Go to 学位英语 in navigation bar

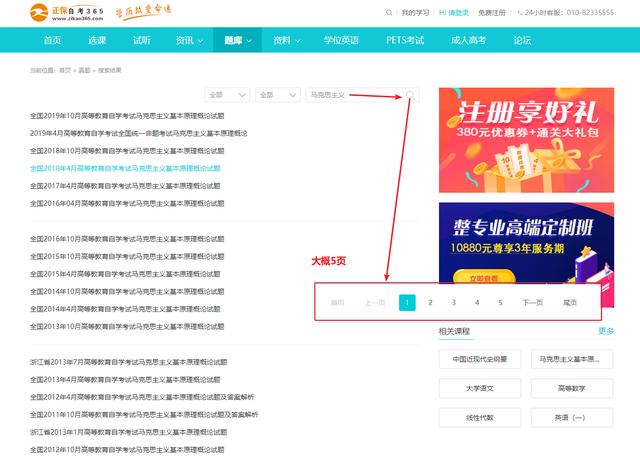click(x=341, y=40)
